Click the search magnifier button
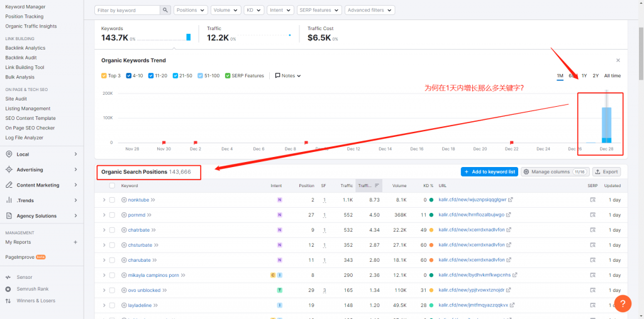This screenshot has height=319, width=644. [x=165, y=10]
